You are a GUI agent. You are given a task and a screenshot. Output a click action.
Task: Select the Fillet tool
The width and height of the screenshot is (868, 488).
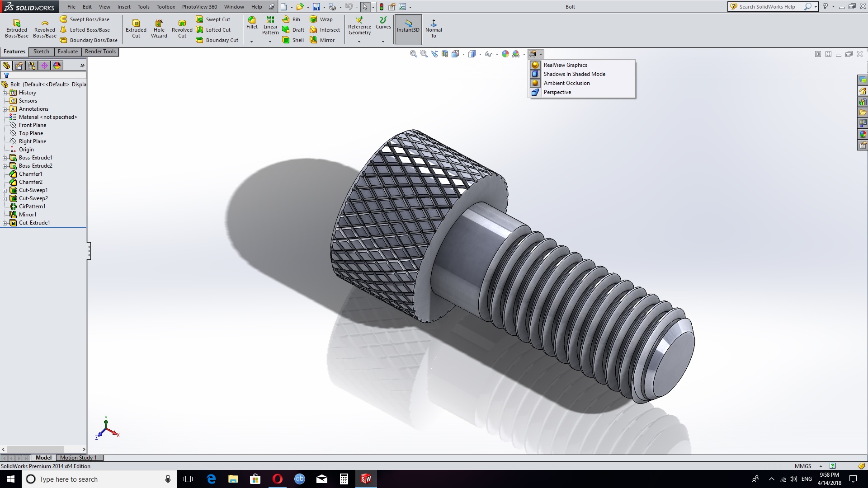pos(252,23)
